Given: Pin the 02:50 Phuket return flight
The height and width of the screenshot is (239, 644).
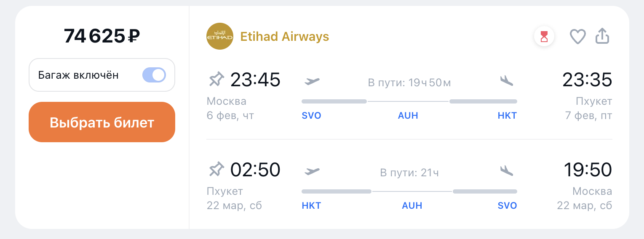Looking at the screenshot, I should coord(216,170).
